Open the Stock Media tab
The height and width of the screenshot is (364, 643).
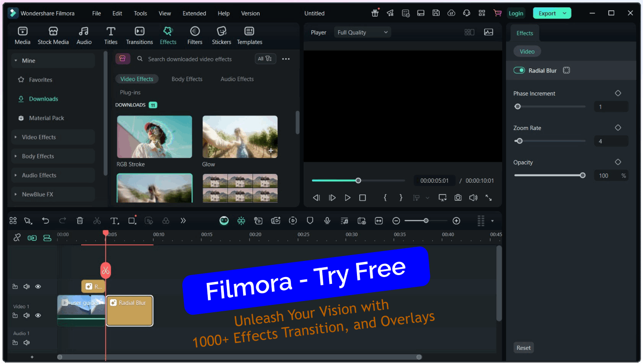click(x=53, y=36)
